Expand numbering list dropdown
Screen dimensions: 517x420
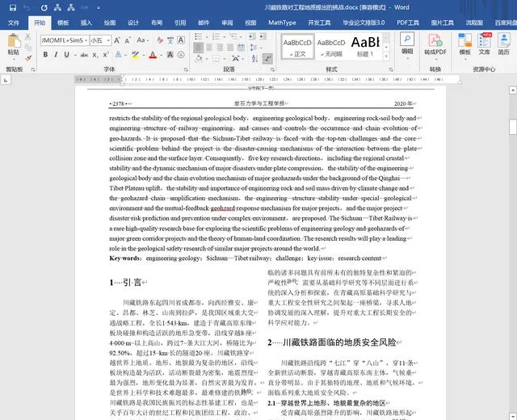pyautogui.click(x=225, y=36)
